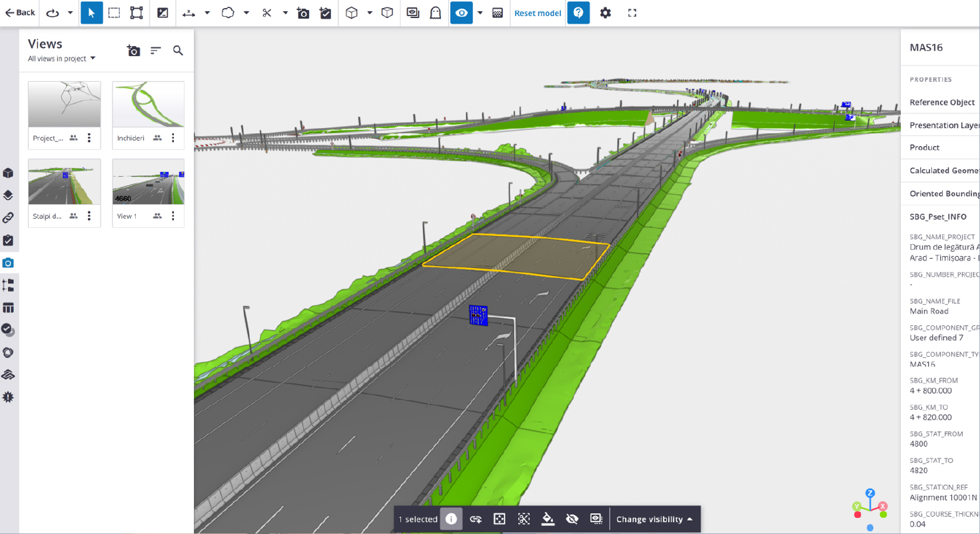980x534 pixels.
Task: Click the checkered transparency icon
Action: 498,13
